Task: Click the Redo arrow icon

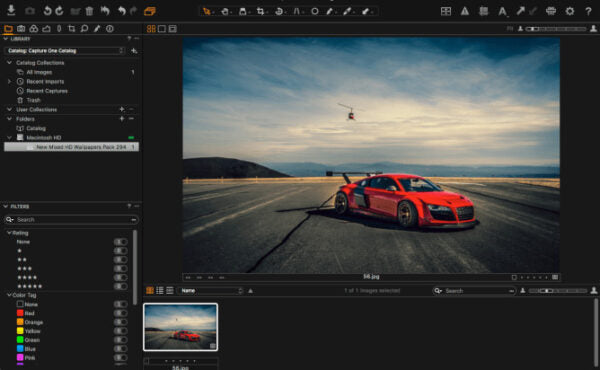Action: [133, 11]
